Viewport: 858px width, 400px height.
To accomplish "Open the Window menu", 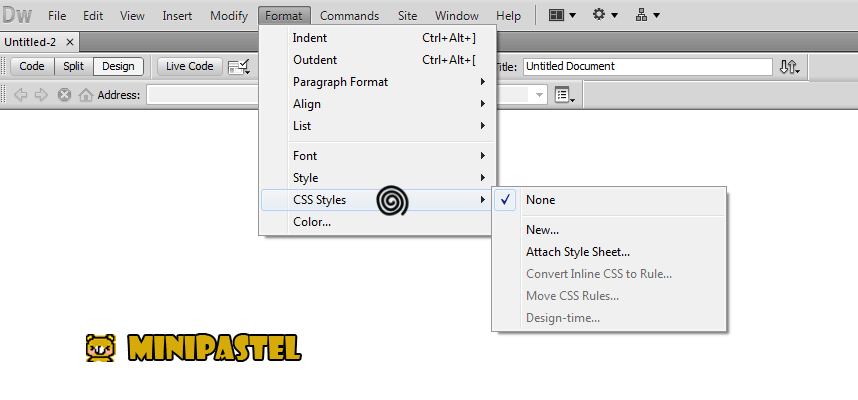I will coord(457,16).
